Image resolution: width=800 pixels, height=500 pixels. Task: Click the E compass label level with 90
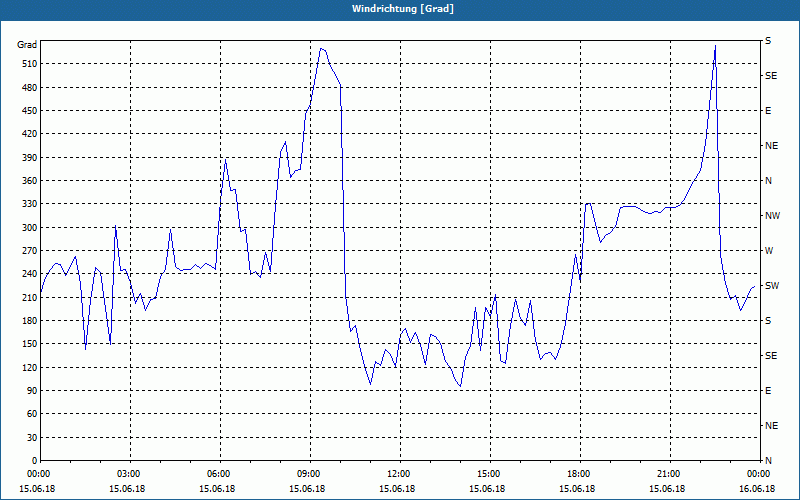(768, 391)
